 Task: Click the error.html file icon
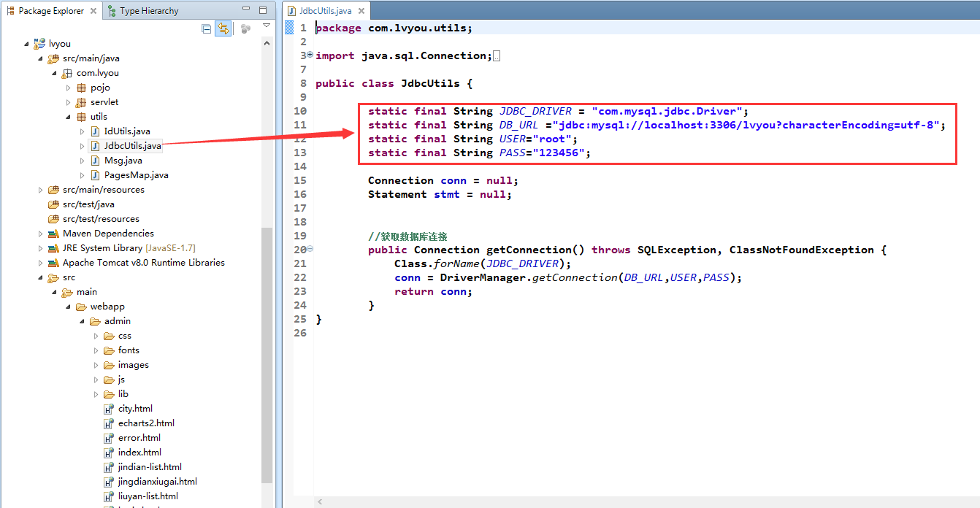click(x=109, y=438)
